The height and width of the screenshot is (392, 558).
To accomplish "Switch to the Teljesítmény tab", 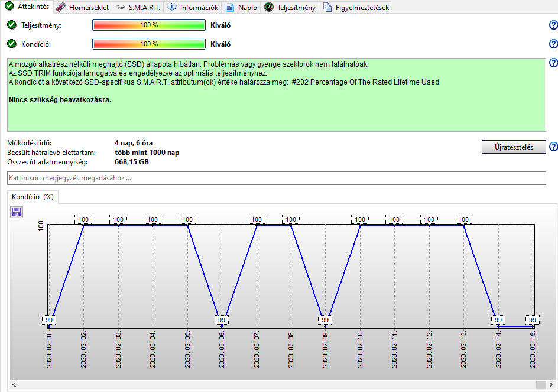I will click(x=290, y=8).
